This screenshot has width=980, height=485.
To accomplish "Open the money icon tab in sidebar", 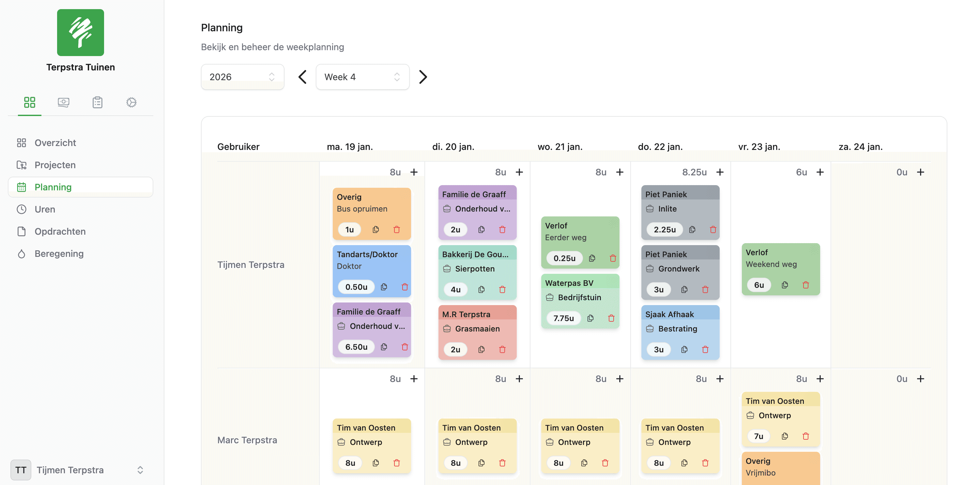I will coord(64,102).
